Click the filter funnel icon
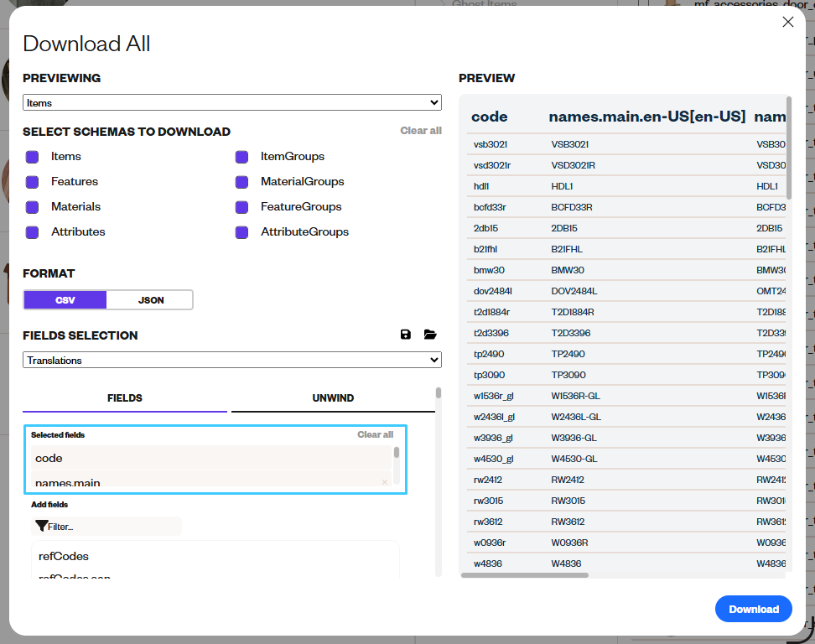 pos(42,526)
